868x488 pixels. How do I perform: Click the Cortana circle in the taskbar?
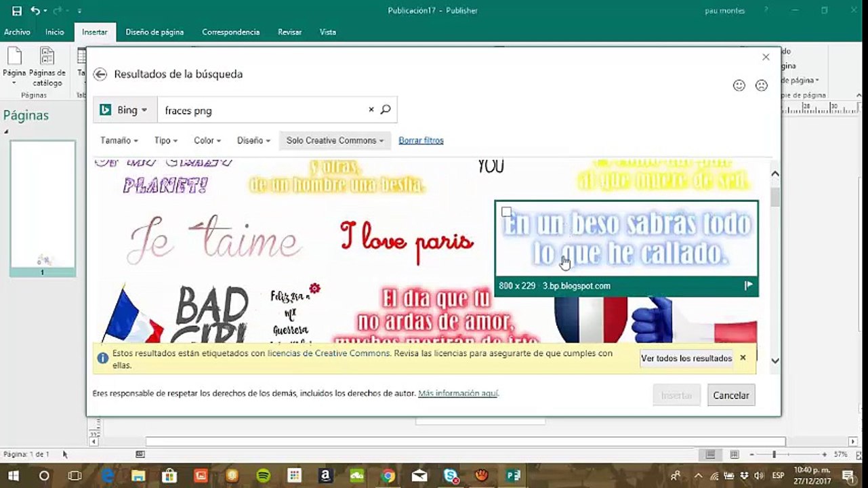44,476
